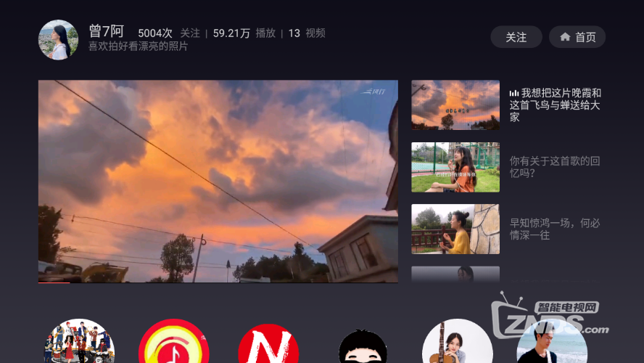
Task: Click the username 曾7阿
Action: click(107, 31)
